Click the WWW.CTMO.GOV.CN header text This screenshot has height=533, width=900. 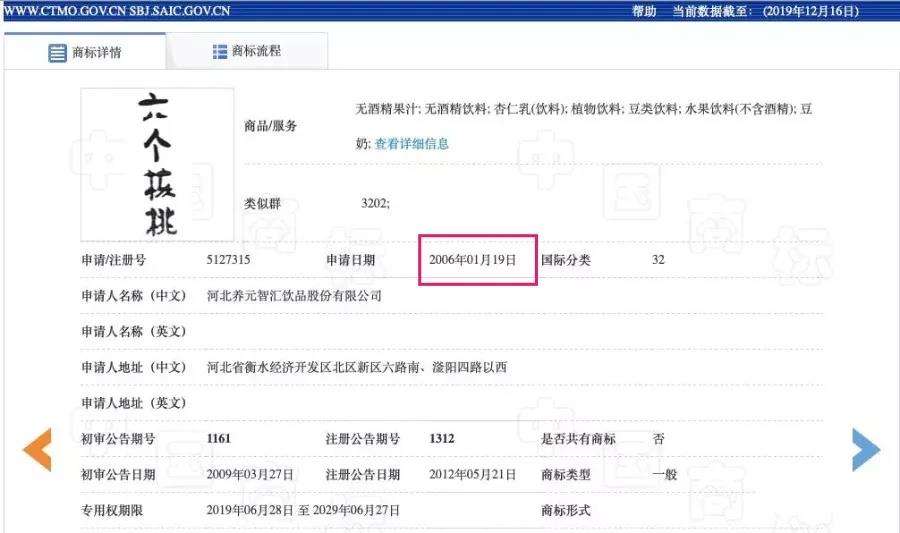(64, 11)
